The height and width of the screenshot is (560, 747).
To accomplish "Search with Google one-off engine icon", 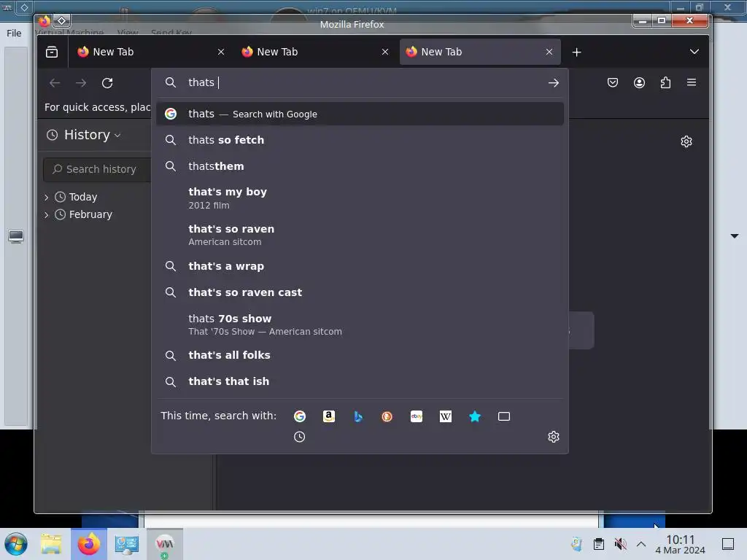I will coord(300,416).
